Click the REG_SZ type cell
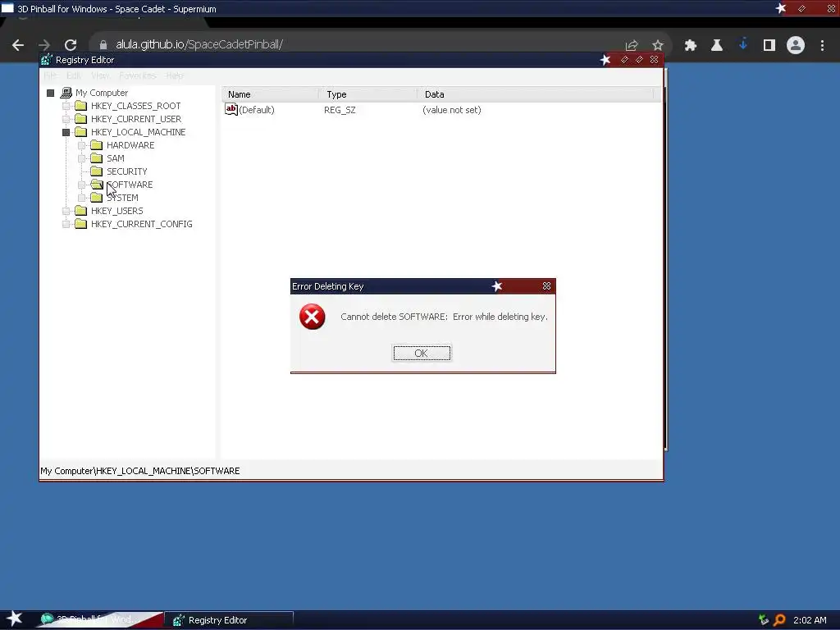This screenshot has height=630, width=840. (340, 110)
